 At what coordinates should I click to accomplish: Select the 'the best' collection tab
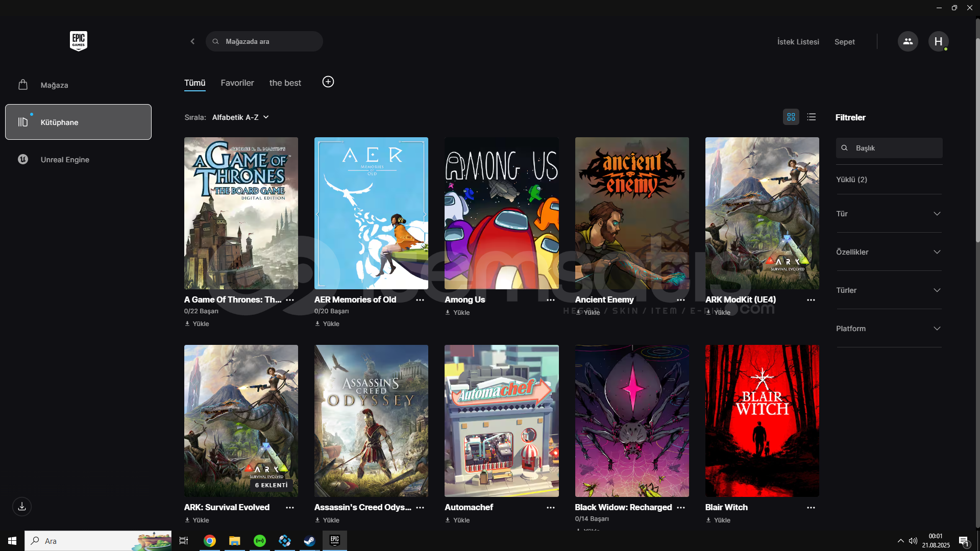click(285, 83)
